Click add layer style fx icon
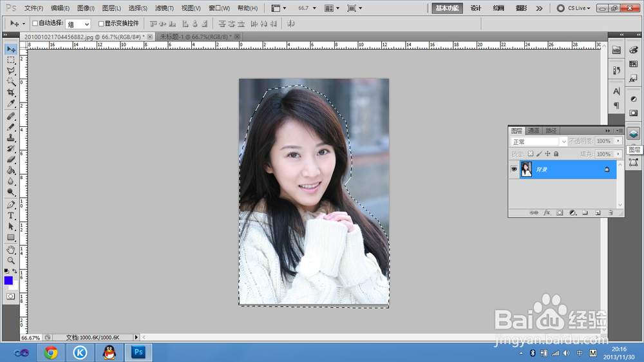644x362 pixels. [x=547, y=213]
